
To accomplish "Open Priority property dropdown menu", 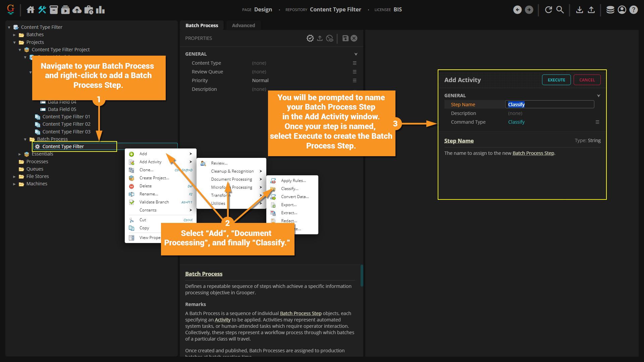I will pyautogui.click(x=355, y=80).
